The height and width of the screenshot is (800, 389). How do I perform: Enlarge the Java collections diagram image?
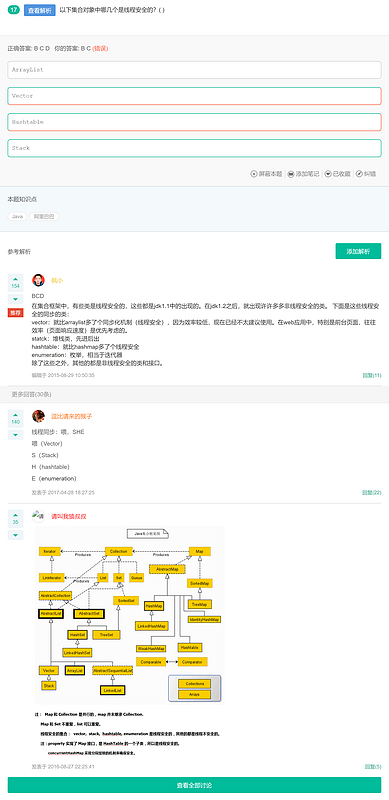click(x=130, y=616)
